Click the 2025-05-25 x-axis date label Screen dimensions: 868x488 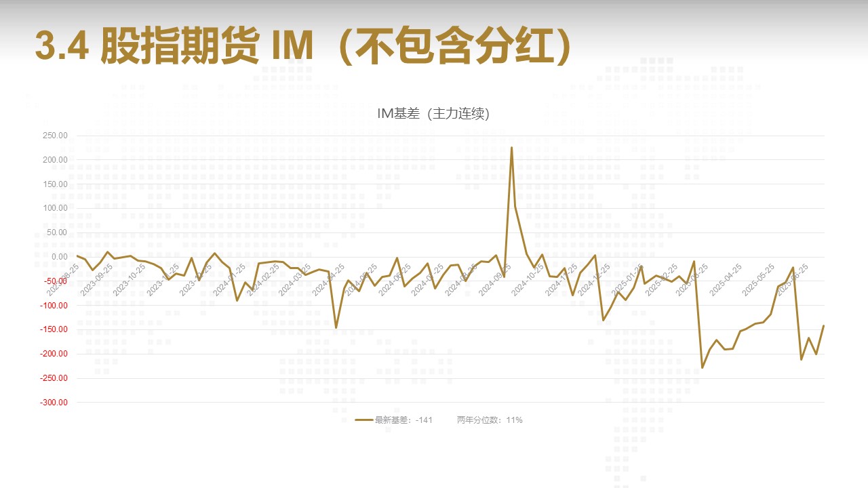pyautogui.click(x=759, y=279)
